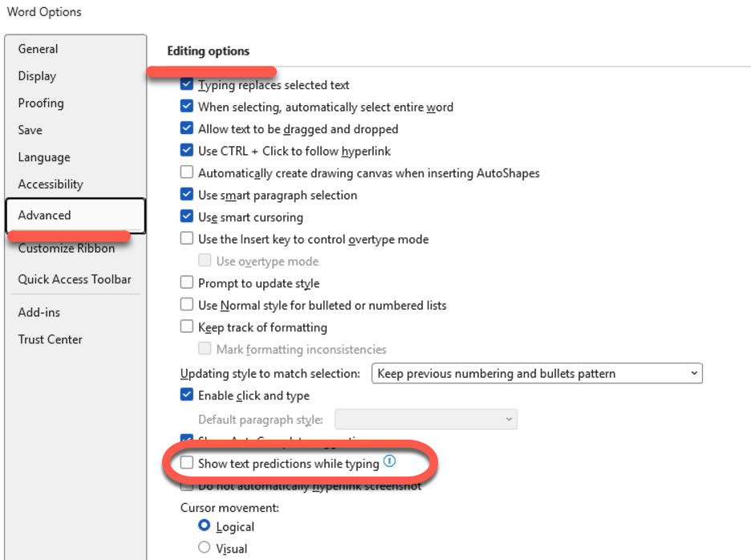Click the Word Options window title
Screen dimensions: 751x560
pos(44,12)
